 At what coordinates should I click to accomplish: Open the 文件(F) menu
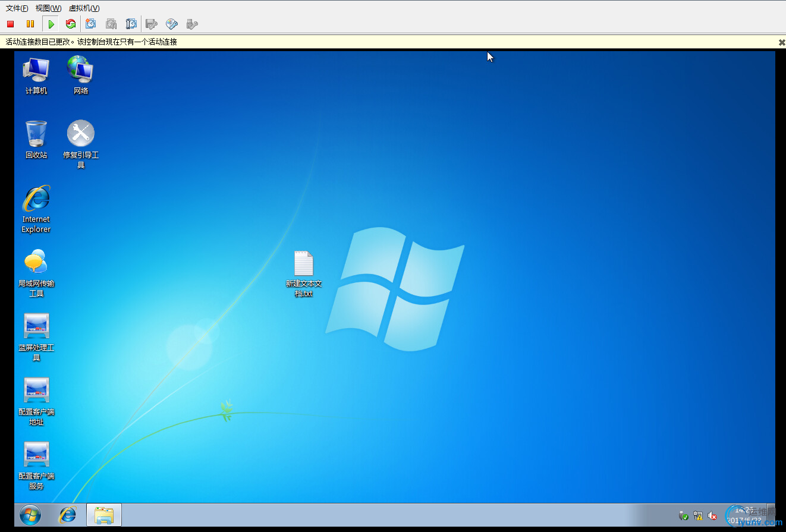click(17, 8)
